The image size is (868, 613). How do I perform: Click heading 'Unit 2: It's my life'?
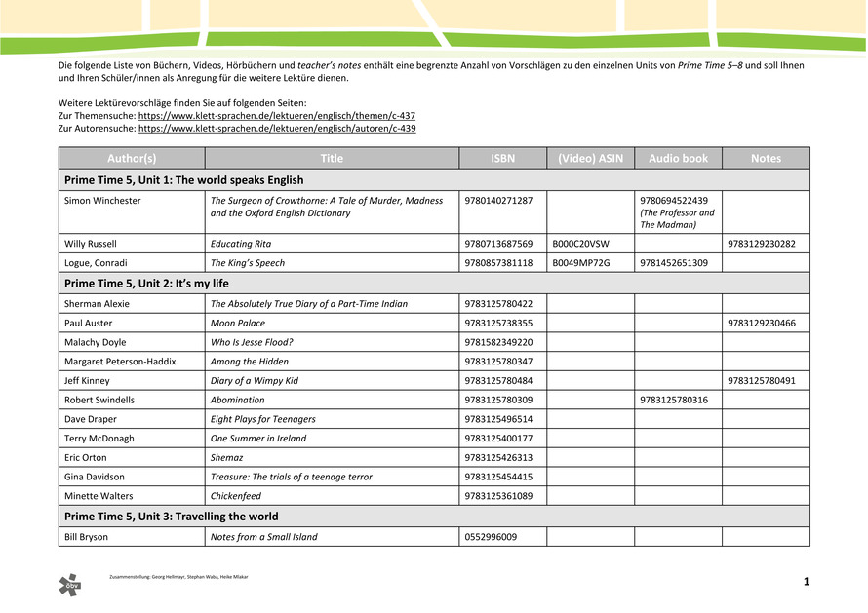tap(146, 284)
